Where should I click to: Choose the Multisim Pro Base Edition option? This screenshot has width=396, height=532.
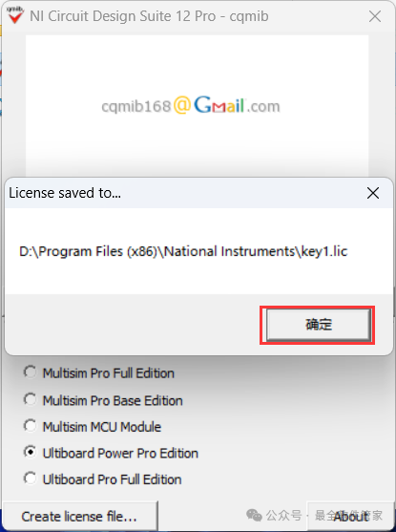[31, 399]
